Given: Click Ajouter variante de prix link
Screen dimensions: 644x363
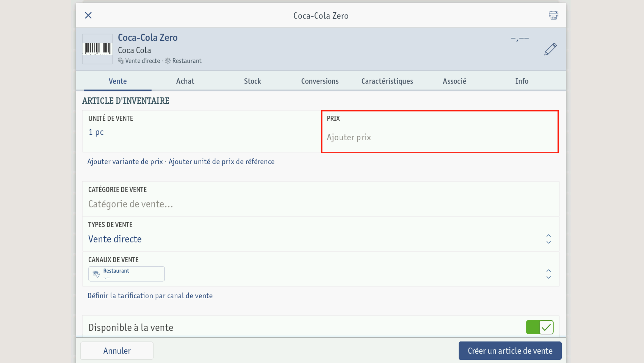Looking at the screenshot, I should [x=125, y=162].
